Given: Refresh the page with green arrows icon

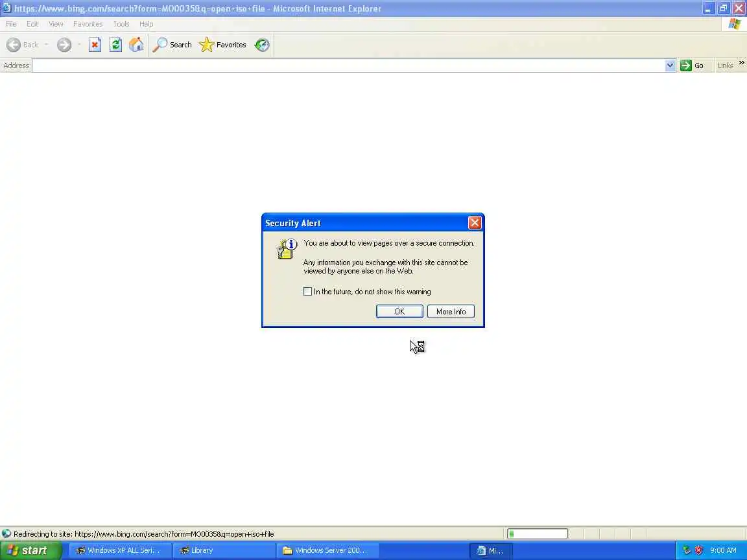Looking at the screenshot, I should pyautogui.click(x=116, y=45).
